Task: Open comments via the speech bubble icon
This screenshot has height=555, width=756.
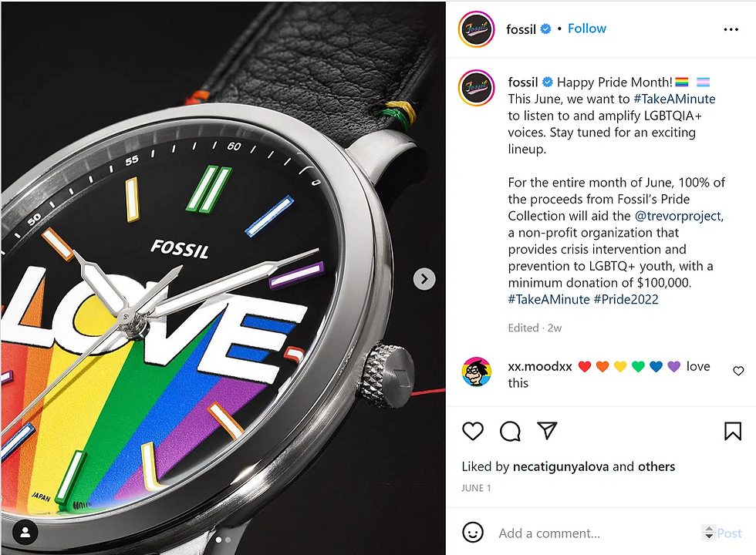Action: coord(510,431)
